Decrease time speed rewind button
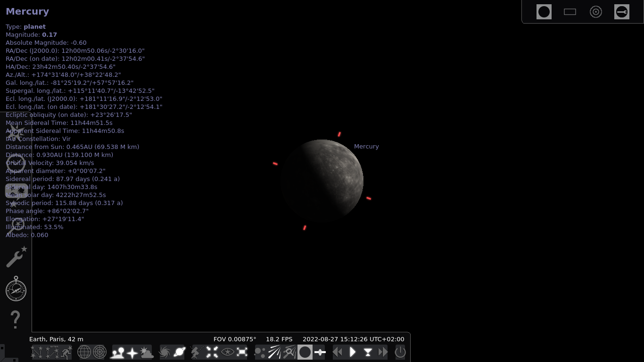The width and height of the screenshot is (644, 362). (x=338, y=352)
